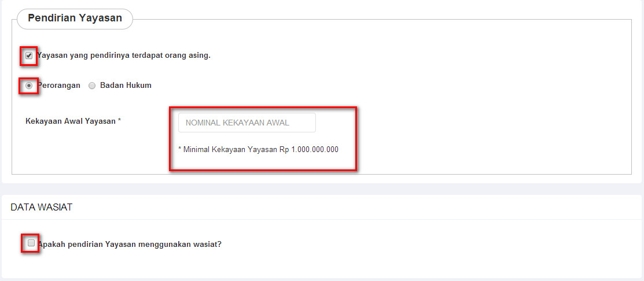Focus the Nominal Kekayaan Awal input field

(x=247, y=123)
